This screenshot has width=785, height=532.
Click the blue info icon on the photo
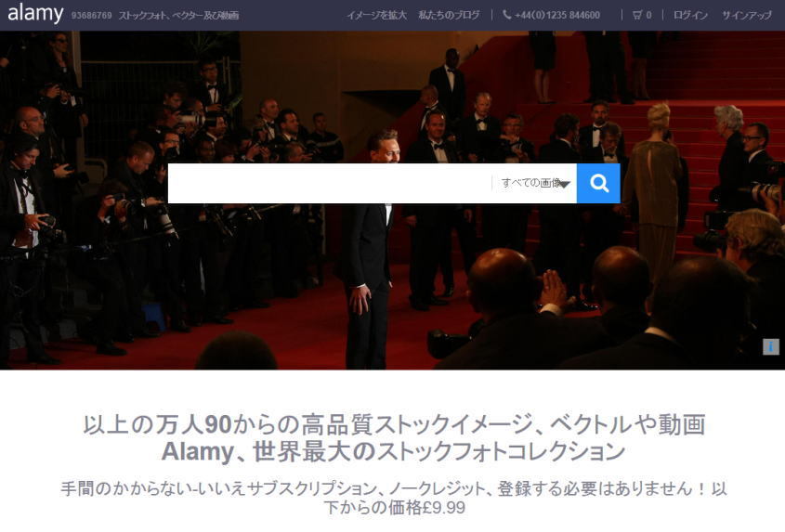[770, 346]
